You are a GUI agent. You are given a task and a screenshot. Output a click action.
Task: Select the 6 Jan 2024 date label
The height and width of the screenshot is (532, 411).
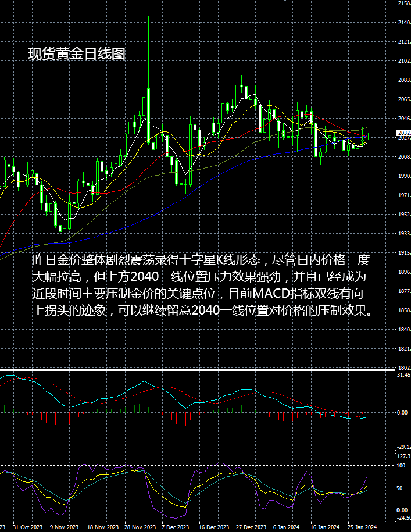point(286,527)
